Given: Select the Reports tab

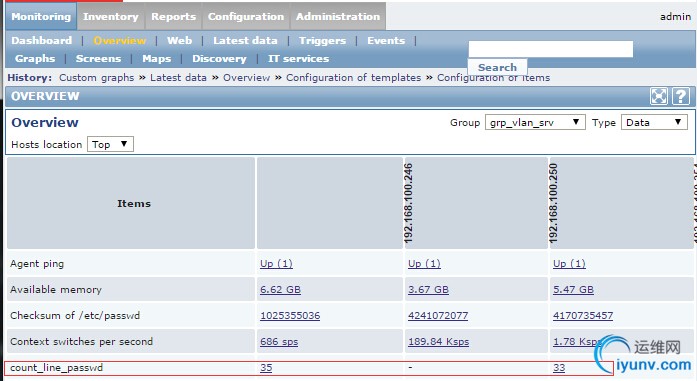Looking at the screenshot, I should tap(173, 16).
